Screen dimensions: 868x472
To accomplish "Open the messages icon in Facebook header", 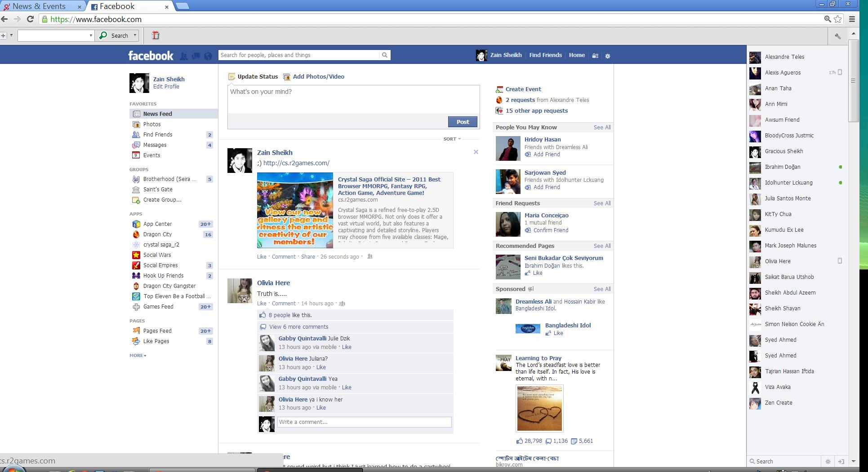I will pyautogui.click(x=196, y=56).
